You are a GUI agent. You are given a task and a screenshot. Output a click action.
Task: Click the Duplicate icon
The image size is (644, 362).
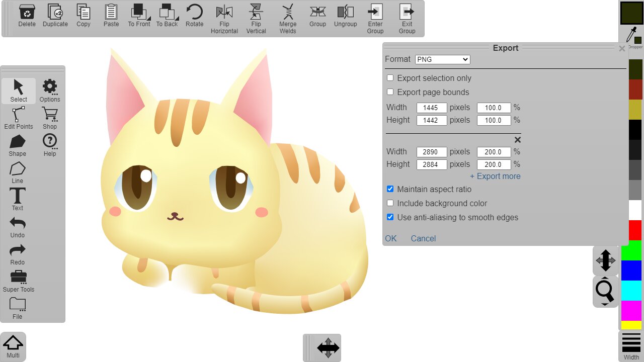55,16
